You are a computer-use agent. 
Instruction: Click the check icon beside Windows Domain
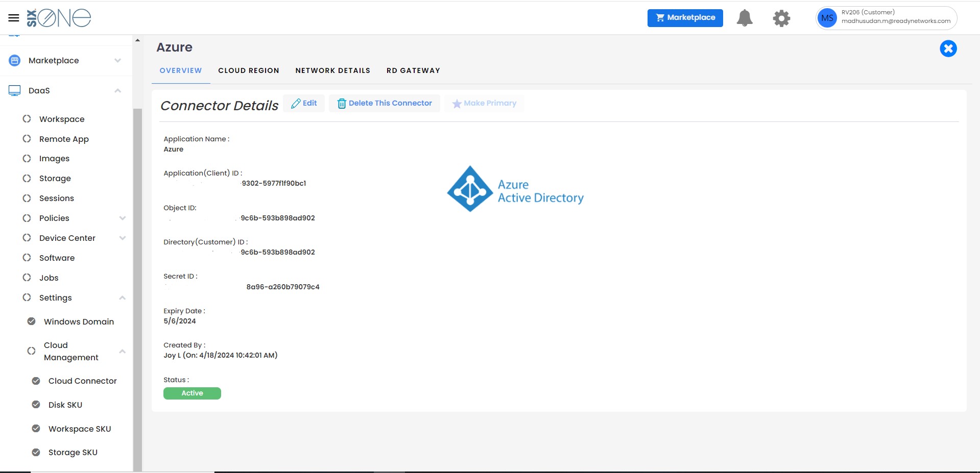coord(32,321)
